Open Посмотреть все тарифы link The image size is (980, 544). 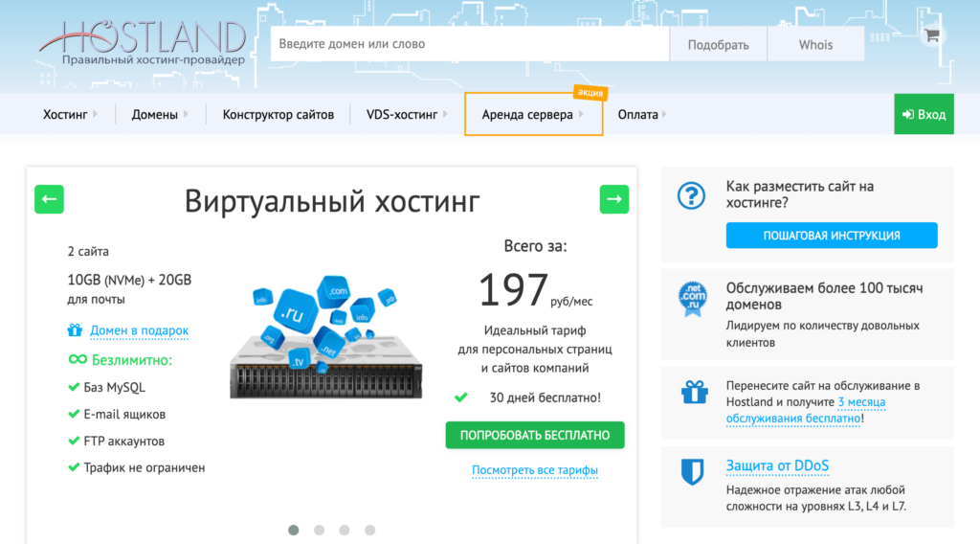point(535,469)
